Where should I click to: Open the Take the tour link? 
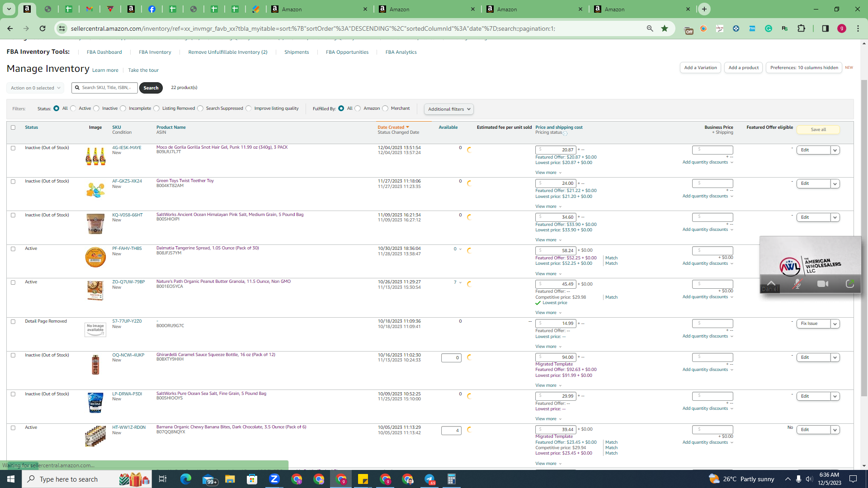point(143,70)
